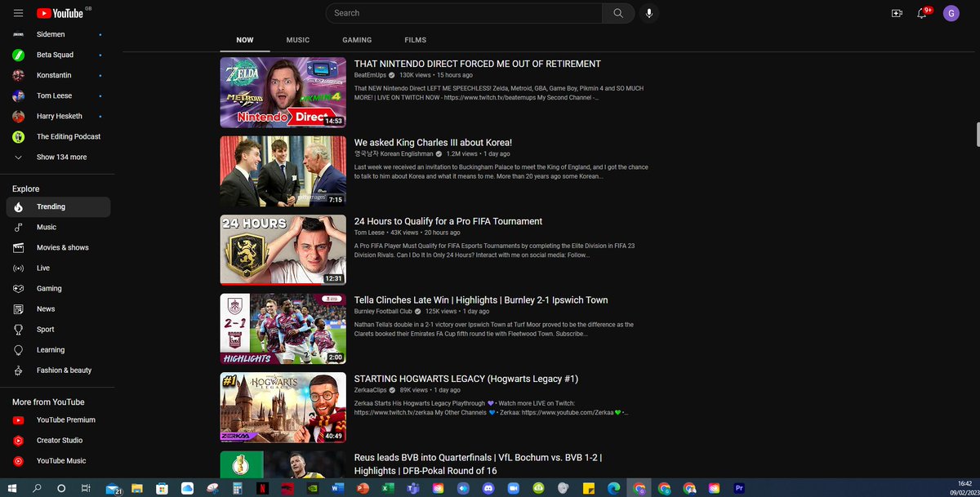Open the Nintendo Direct video thumbnail
Viewport: 980px width, 497px height.
pos(283,92)
